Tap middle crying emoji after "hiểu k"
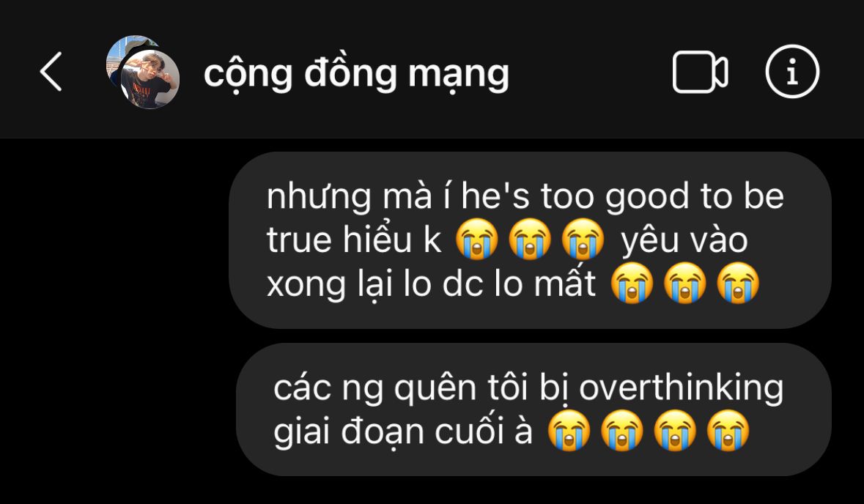 click(x=530, y=239)
